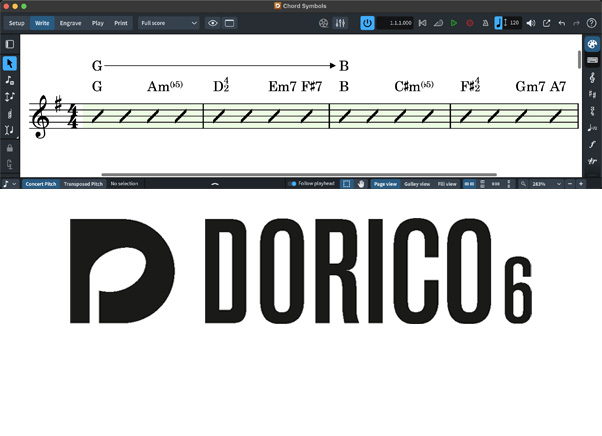602x436 pixels.
Task: Click the fixed tempo wedge icon
Action: [438, 23]
